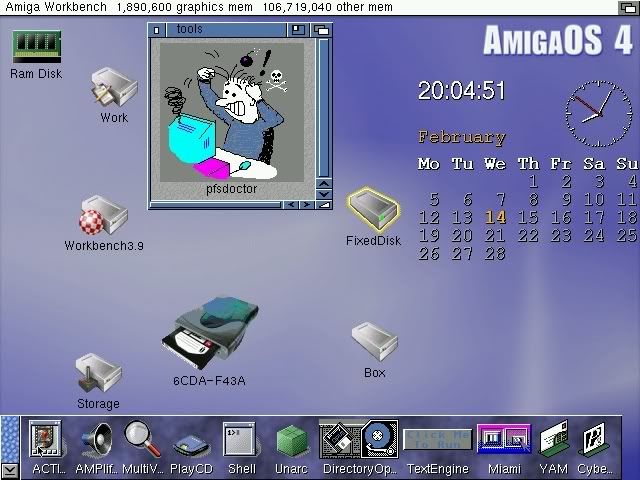The width and height of the screenshot is (640, 480).
Task: Select day 28 on the calendar
Action: [496, 253]
